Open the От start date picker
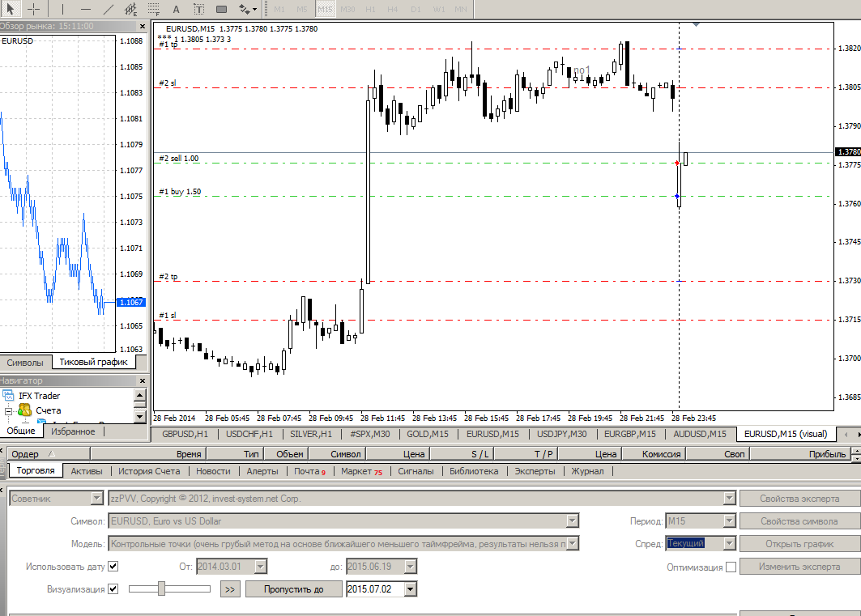This screenshot has width=861, height=616. tap(261, 566)
